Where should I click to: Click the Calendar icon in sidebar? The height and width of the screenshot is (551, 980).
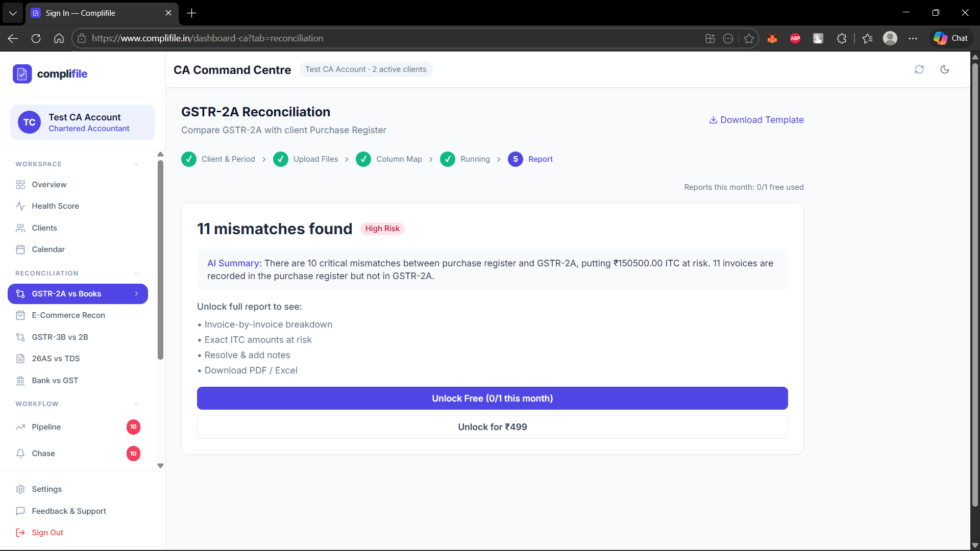(x=20, y=249)
